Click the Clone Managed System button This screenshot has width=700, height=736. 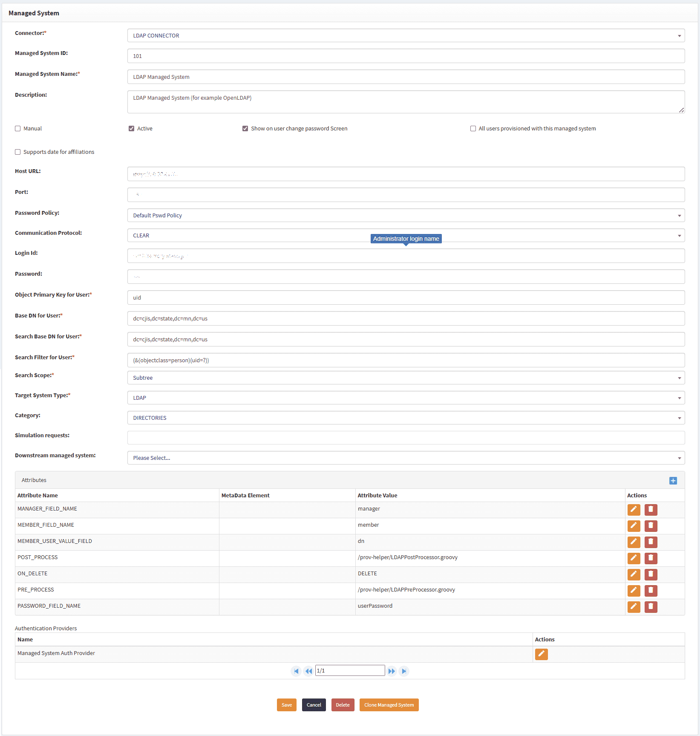(389, 705)
